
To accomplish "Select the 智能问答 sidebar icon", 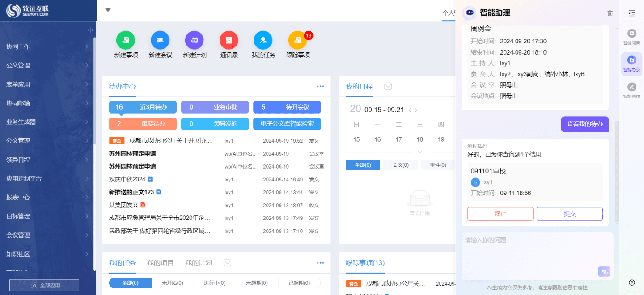I will point(631,37).
